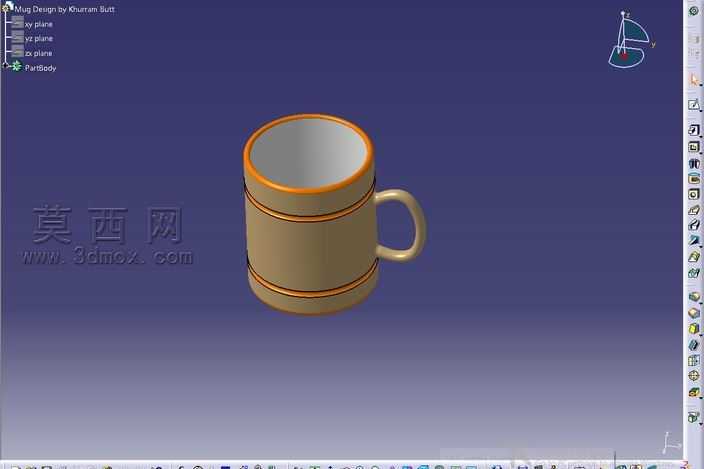Viewport: 704px width, 469px height.
Task: Activate the Select arrow tool
Action: click(694, 81)
